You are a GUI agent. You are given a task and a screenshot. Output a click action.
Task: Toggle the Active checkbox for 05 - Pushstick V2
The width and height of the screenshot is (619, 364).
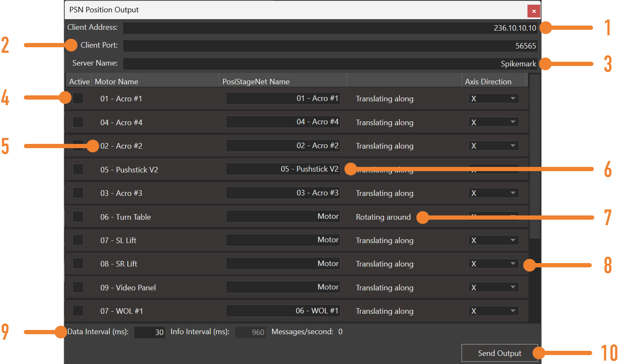(x=78, y=169)
